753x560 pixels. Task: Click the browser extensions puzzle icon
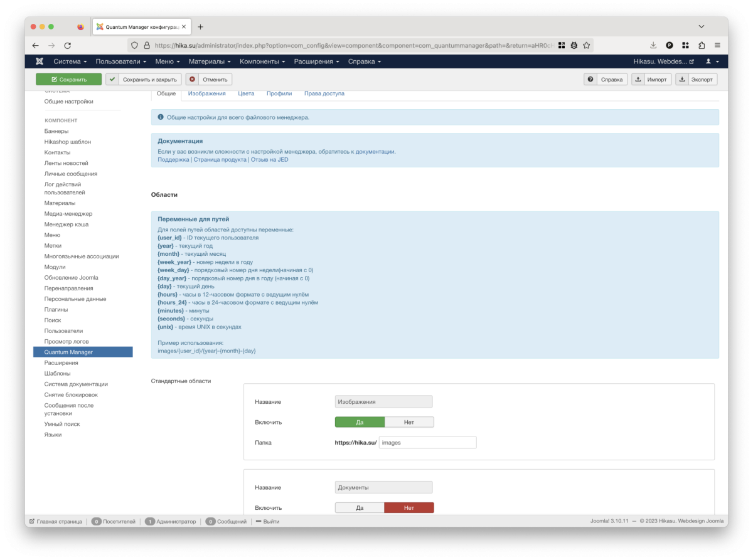click(x=702, y=45)
